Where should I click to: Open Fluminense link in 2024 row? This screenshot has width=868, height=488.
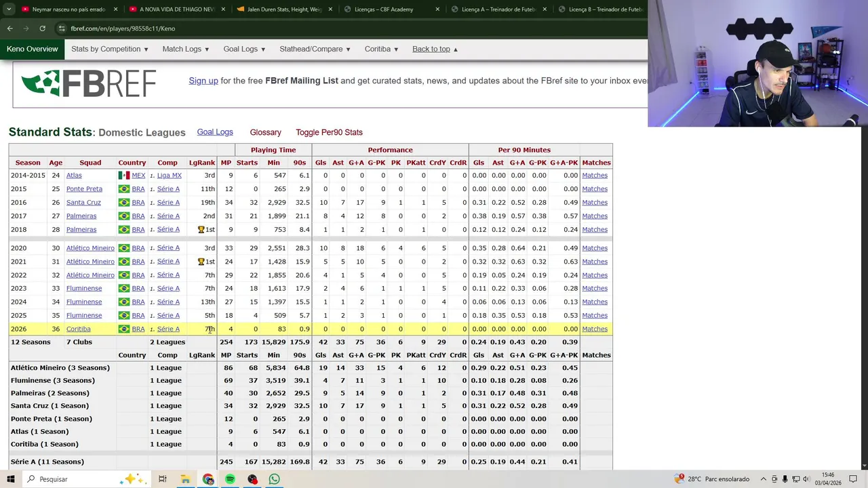84,302
